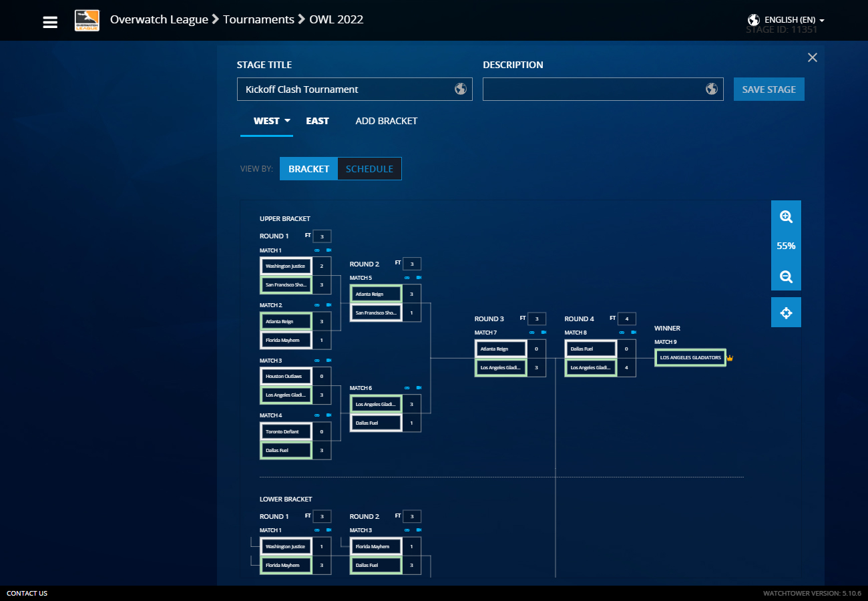This screenshot has width=868, height=601.
Task: Click the link icon for Upper Bracket Match 3
Action: [x=317, y=361]
